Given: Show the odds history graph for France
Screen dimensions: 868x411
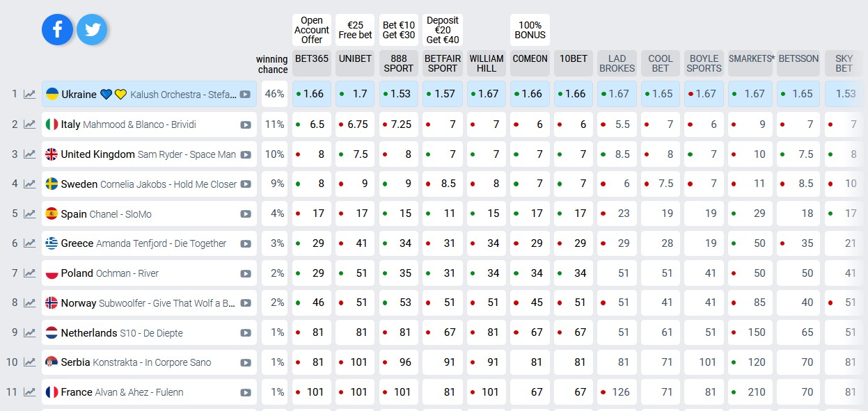Looking at the screenshot, I should (x=29, y=392).
